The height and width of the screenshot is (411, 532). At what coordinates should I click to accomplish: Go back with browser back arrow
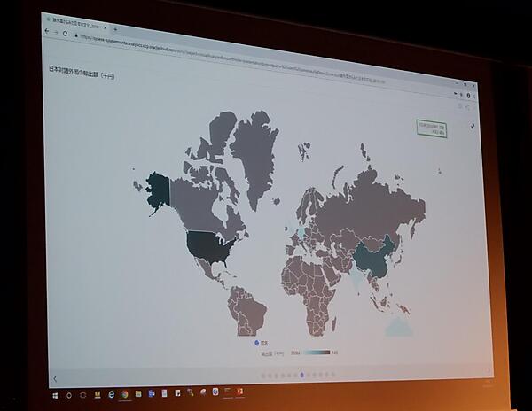[x=47, y=31]
